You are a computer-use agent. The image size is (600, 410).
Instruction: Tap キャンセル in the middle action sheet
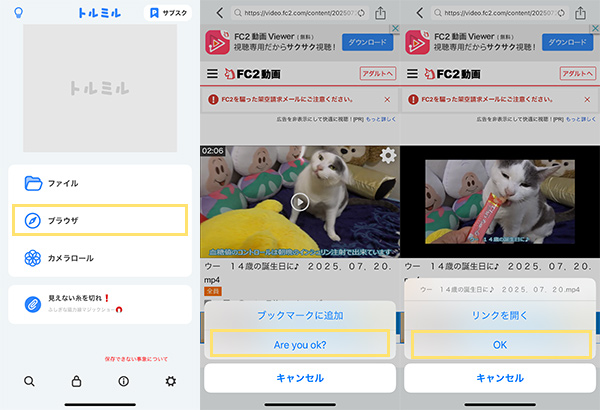tap(300, 378)
